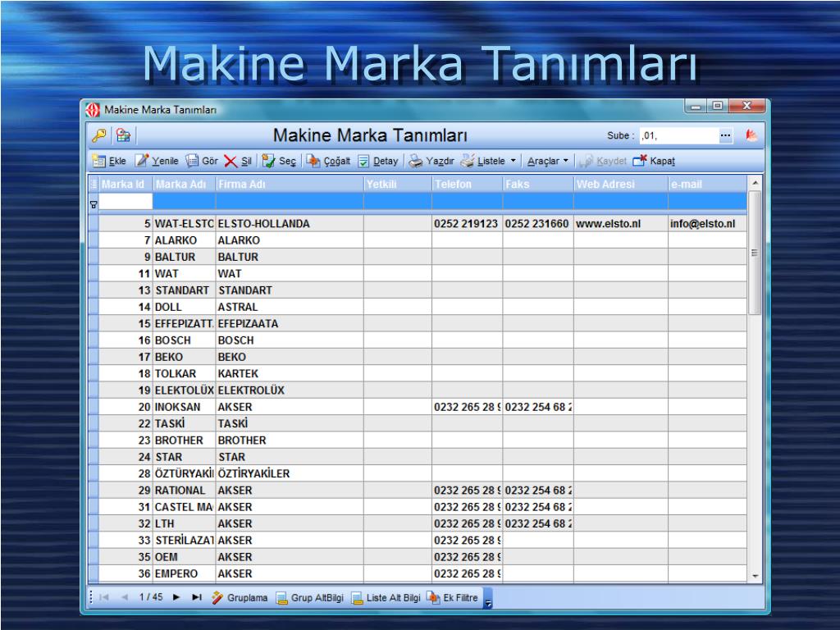Select the BALTUR brand cell
Image resolution: width=840 pixels, height=630 pixels.
(x=185, y=257)
